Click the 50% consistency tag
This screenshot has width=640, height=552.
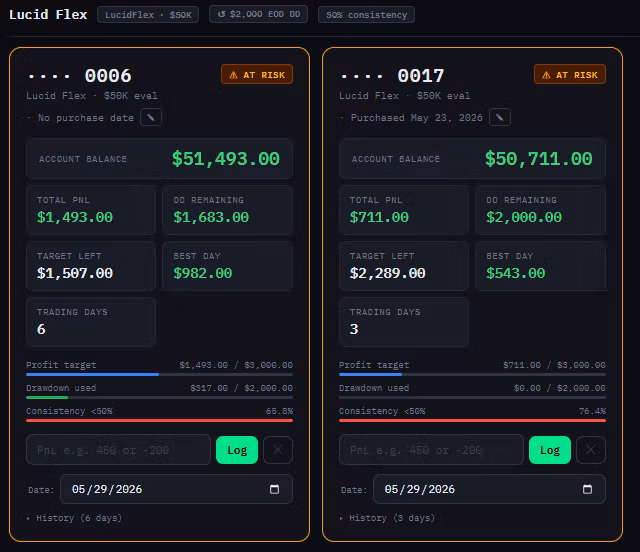pos(366,15)
